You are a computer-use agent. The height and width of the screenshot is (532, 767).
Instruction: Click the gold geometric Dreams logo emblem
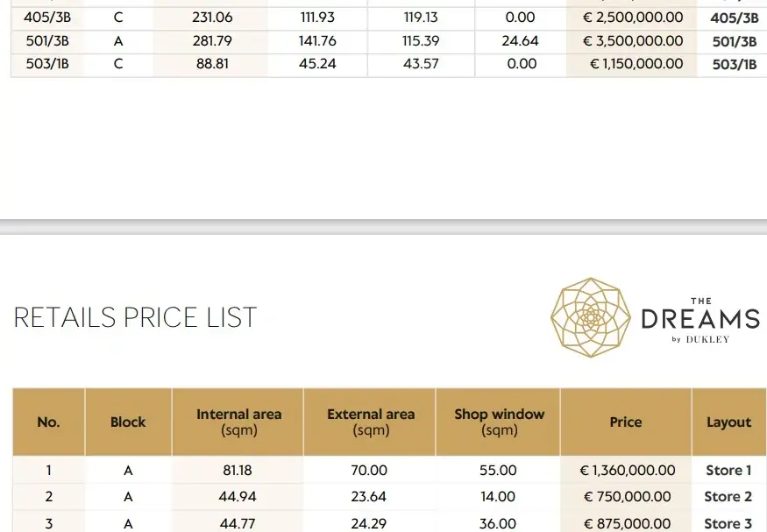[x=590, y=317]
